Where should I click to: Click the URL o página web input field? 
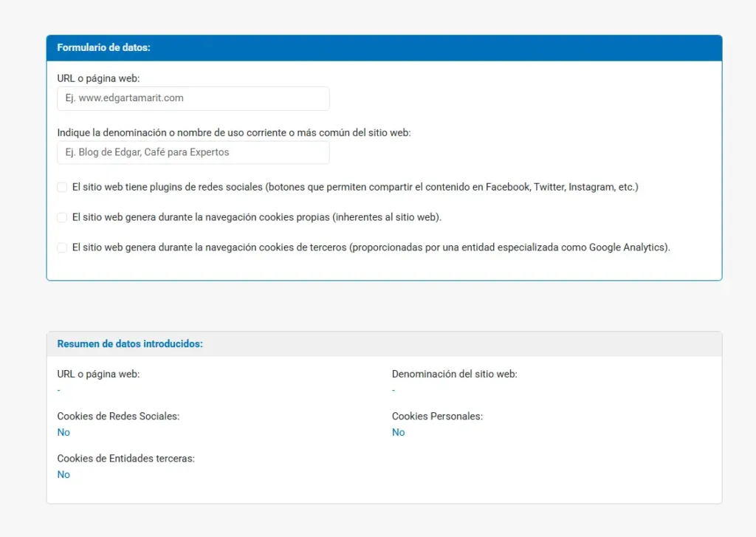(193, 98)
